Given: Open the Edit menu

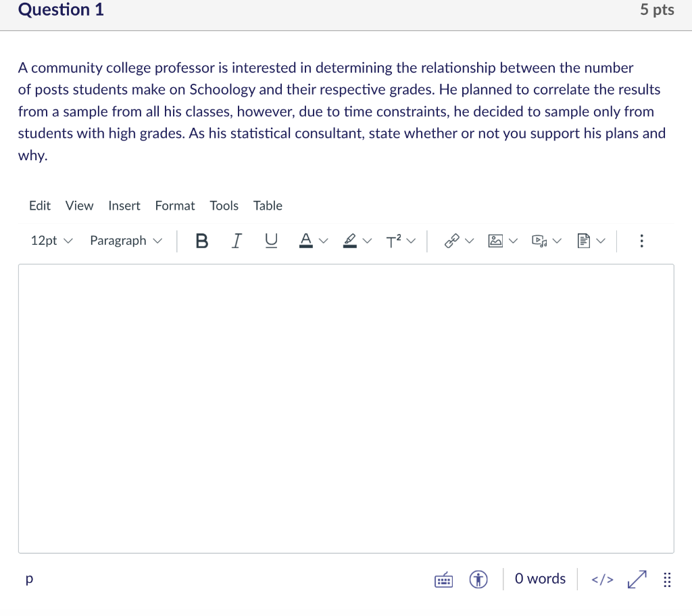Looking at the screenshot, I should [40, 206].
